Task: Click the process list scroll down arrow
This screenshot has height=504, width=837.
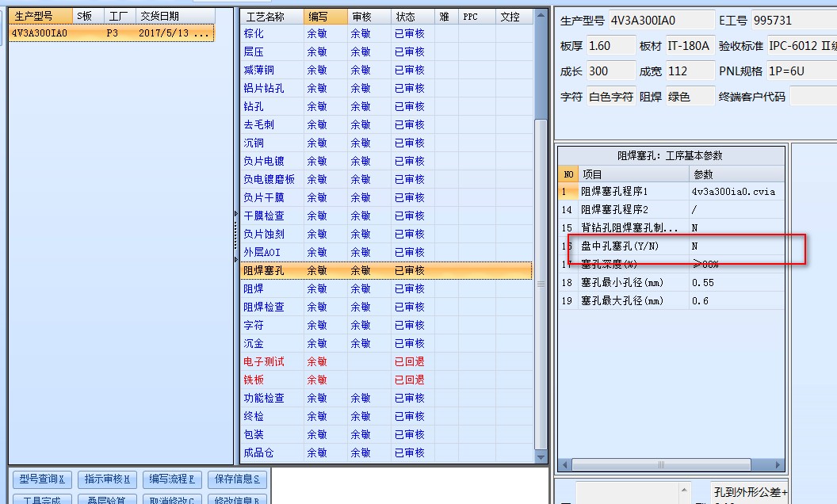Action: pyautogui.click(x=541, y=457)
